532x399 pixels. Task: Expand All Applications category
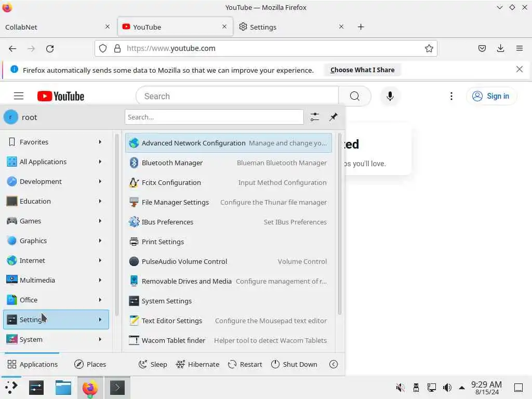pyautogui.click(x=56, y=162)
